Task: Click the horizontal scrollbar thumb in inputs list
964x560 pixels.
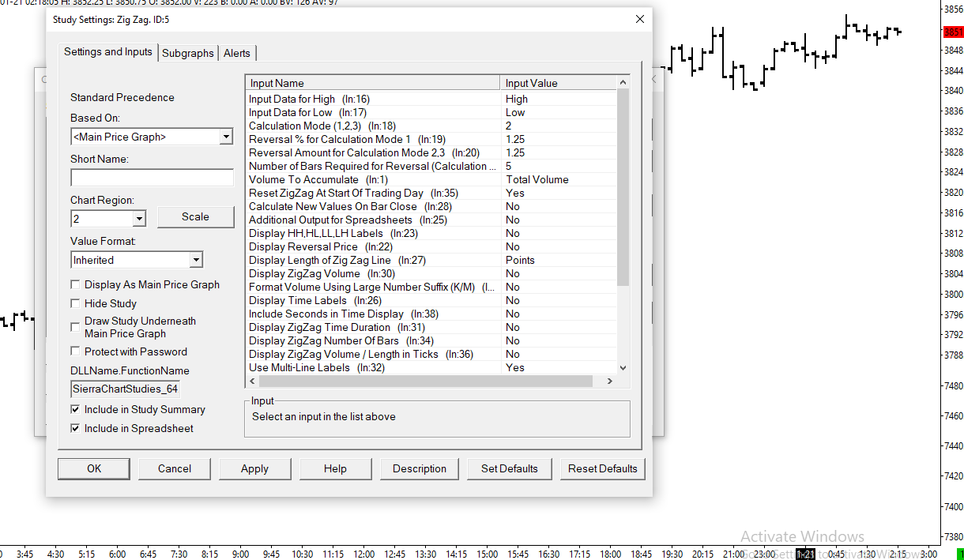Action: pyautogui.click(x=426, y=381)
